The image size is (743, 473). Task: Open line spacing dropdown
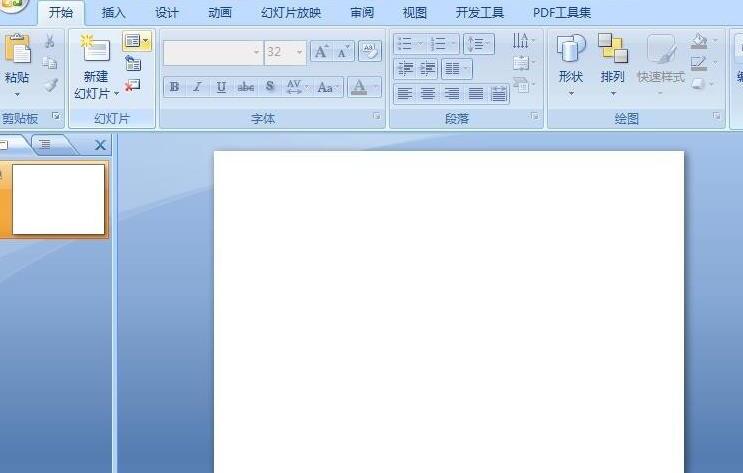[x=479, y=45]
